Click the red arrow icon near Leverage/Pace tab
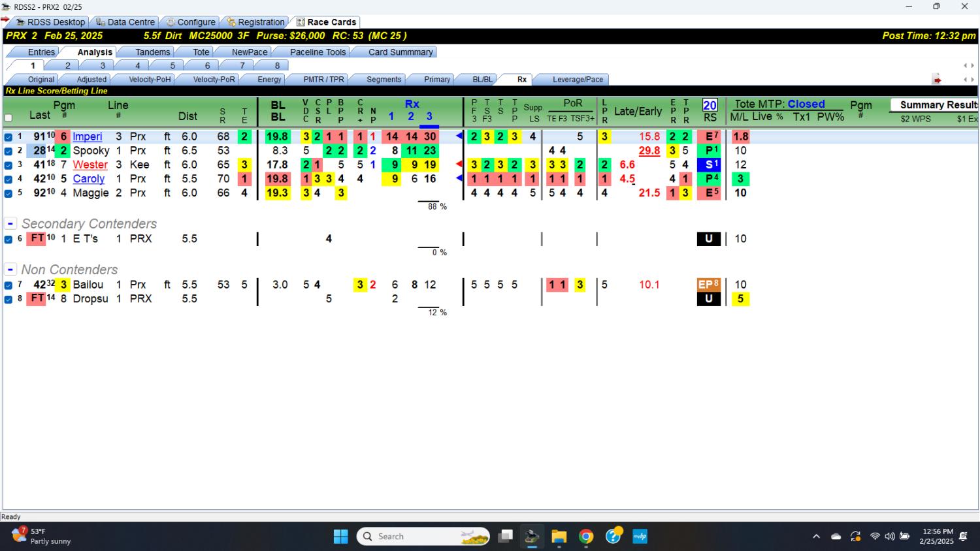The image size is (980, 551). coord(937,80)
